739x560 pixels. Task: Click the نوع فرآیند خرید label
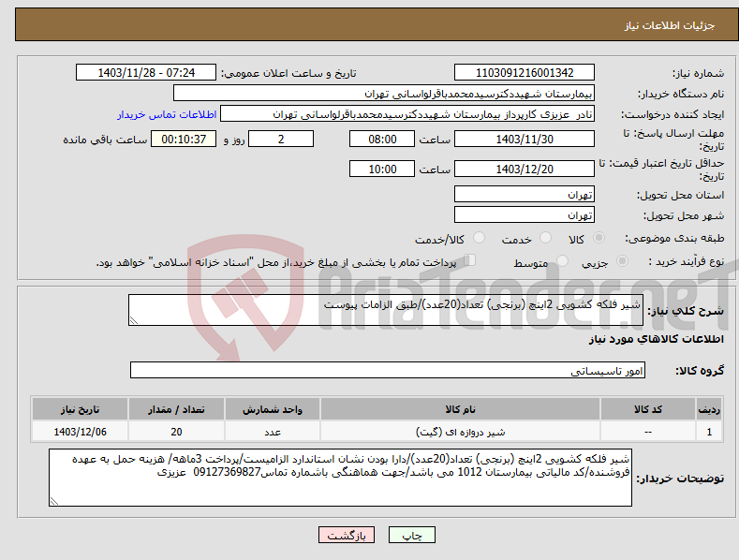[687, 261]
